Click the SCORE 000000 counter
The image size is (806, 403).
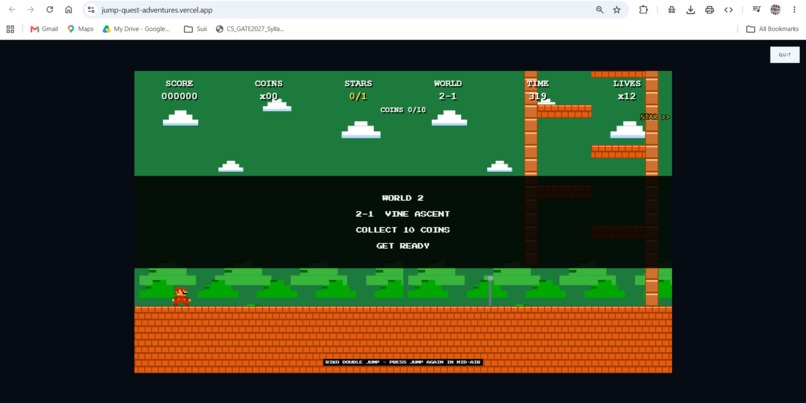pos(179,89)
